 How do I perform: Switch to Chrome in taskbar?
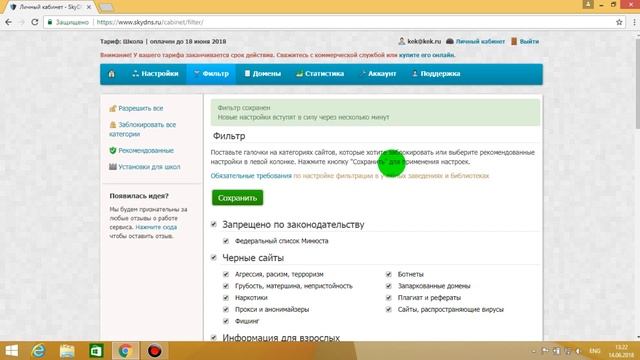tap(125, 351)
